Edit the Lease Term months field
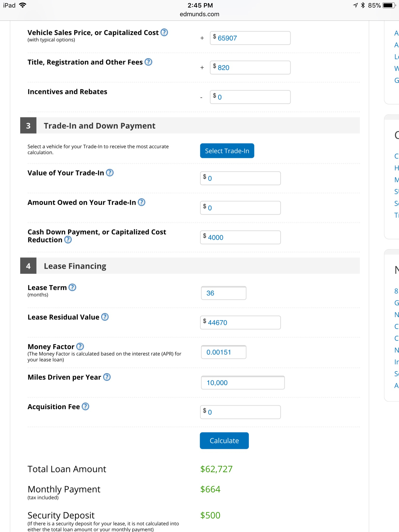The image size is (399, 532). pos(224,293)
